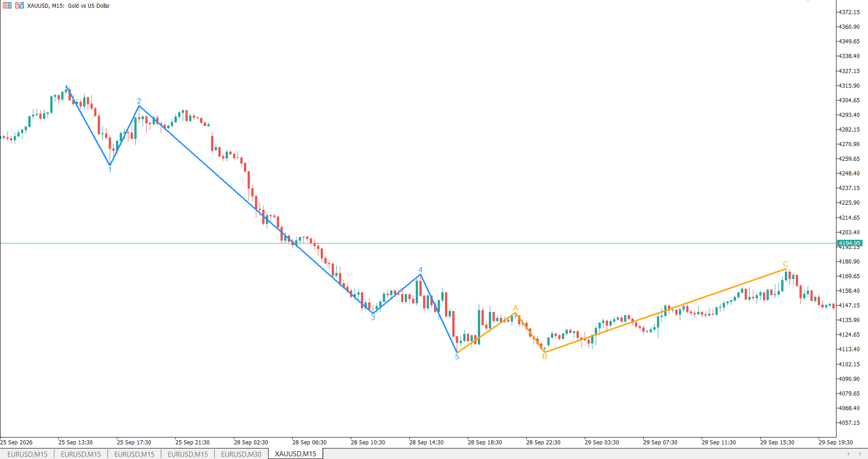
Task: Click the '28 Sep 18:30' time label
Action: tap(485, 443)
